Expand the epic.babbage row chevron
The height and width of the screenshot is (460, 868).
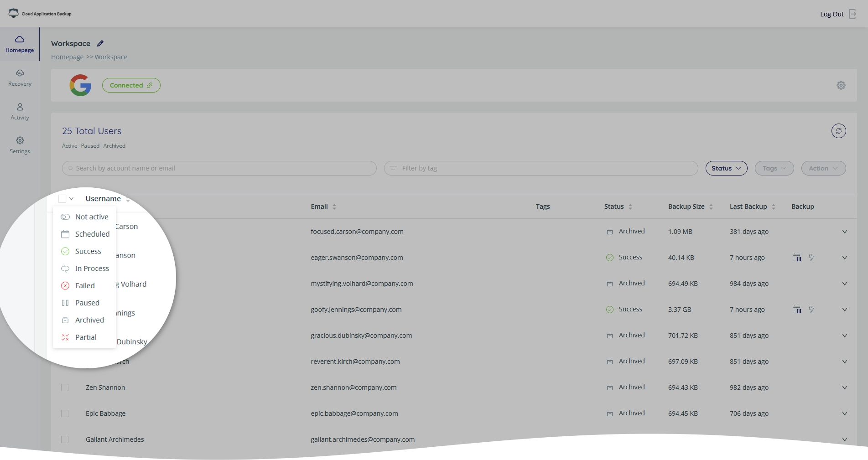845,413
